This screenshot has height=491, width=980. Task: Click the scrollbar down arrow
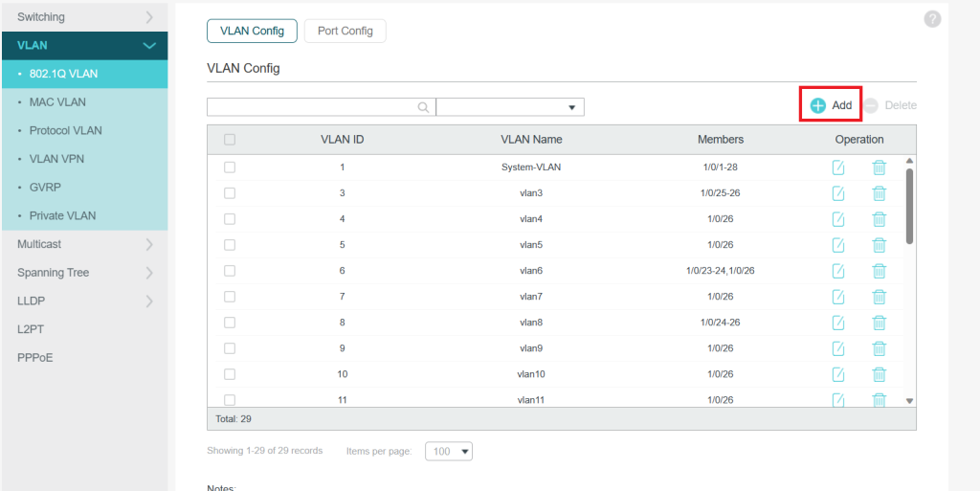pos(909,400)
